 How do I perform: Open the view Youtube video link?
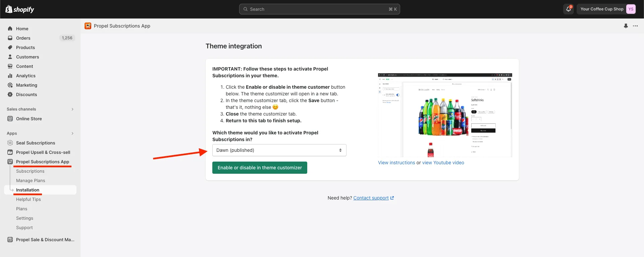443,163
